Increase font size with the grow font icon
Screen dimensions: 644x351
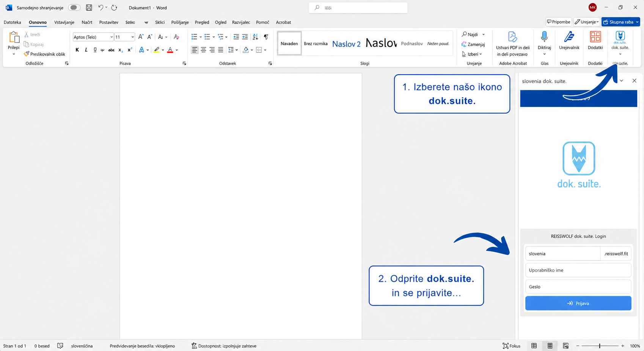pyautogui.click(x=141, y=37)
